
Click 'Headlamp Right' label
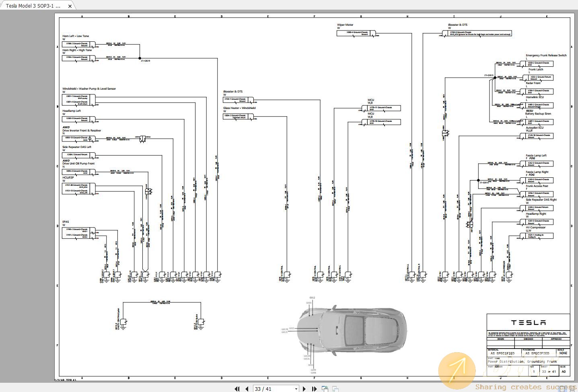point(536,213)
